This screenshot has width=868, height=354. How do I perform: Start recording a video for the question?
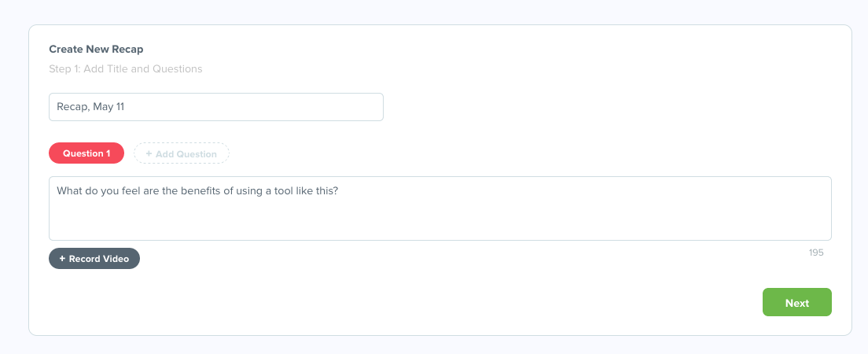[x=94, y=259]
